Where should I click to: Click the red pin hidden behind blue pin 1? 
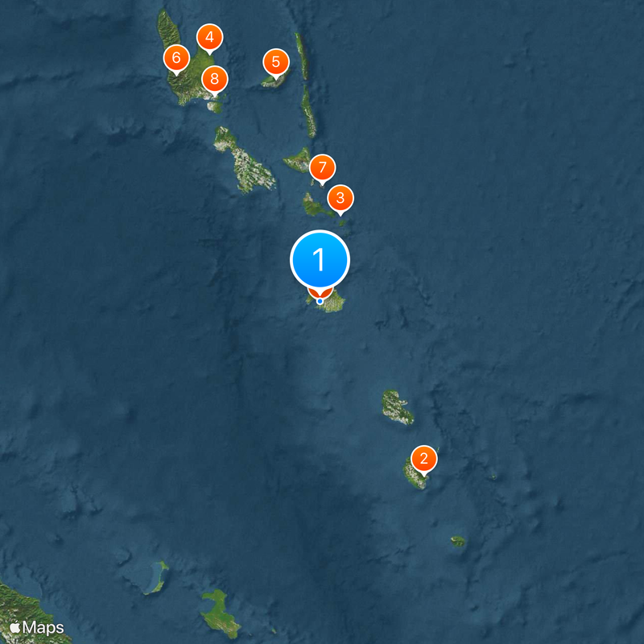tap(320, 293)
